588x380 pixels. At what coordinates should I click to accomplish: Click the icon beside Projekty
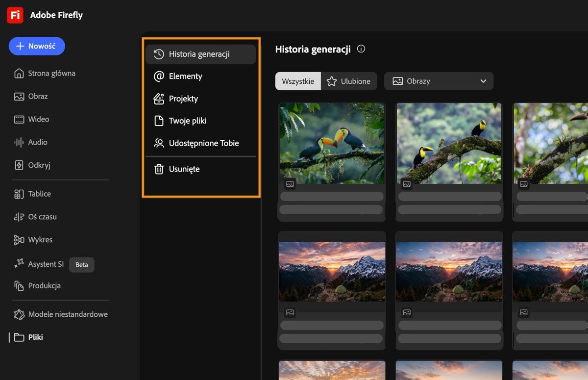click(x=159, y=99)
